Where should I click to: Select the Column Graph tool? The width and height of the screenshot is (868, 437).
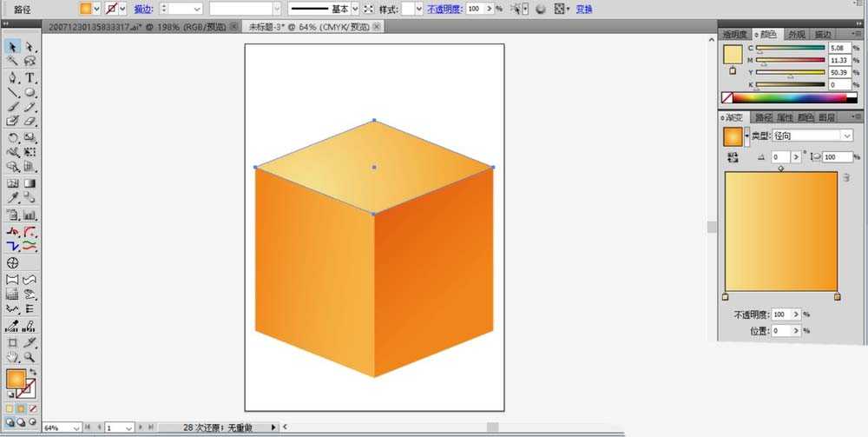(30, 215)
